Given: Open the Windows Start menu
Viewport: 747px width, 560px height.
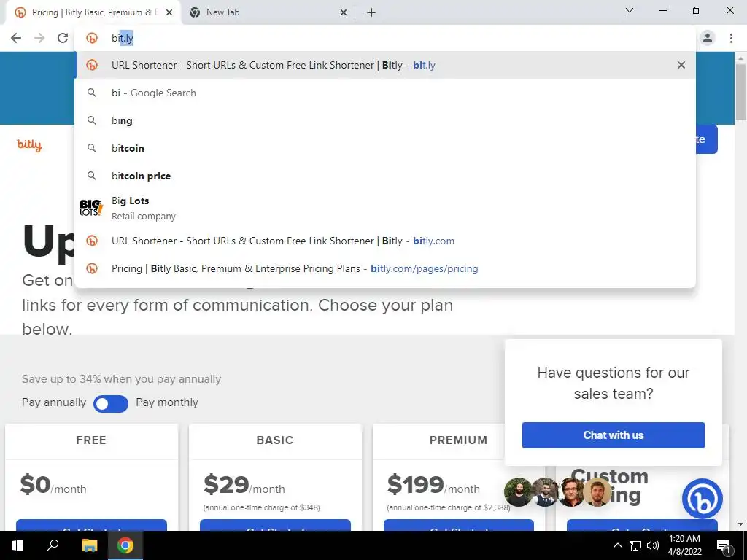Looking at the screenshot, I should (x=18, y=545).
